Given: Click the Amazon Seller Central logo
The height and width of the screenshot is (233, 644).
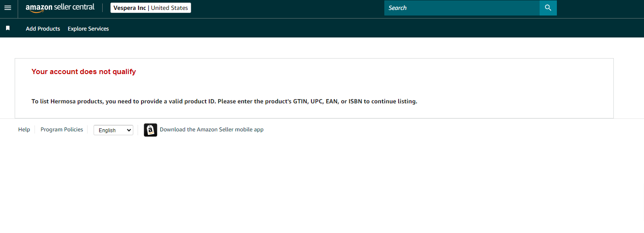Looking at the screenshot, I should (x=60, y=8).
